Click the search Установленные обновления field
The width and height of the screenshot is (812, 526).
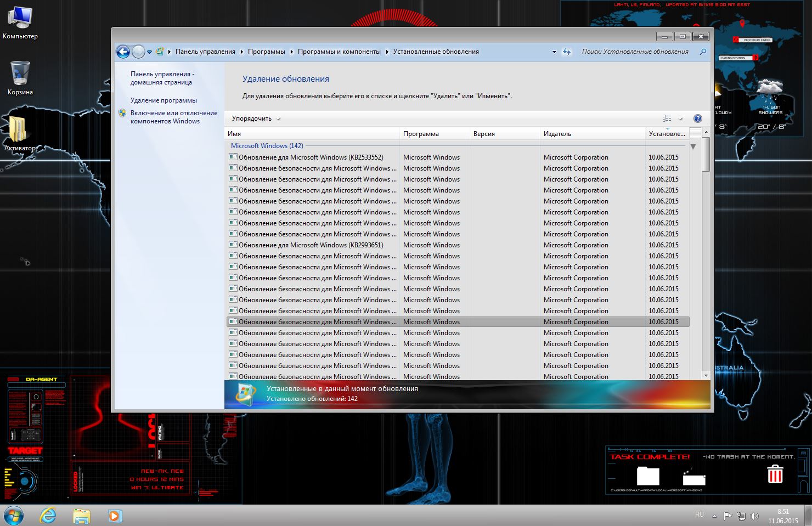pyautogui.click(x=636, y=52)
